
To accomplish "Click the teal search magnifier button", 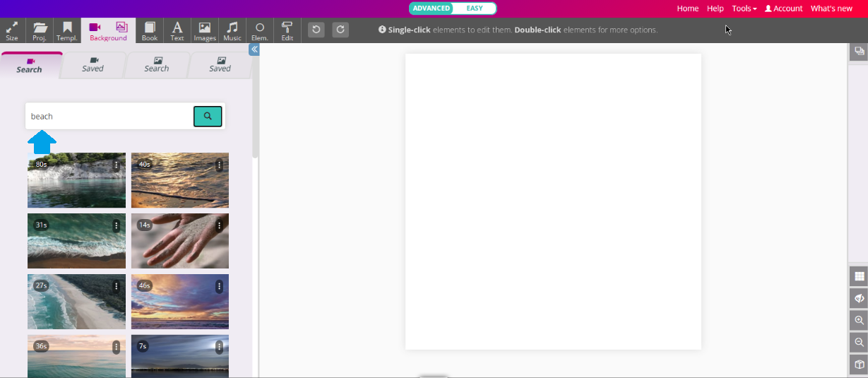I will tap(208, 117).
